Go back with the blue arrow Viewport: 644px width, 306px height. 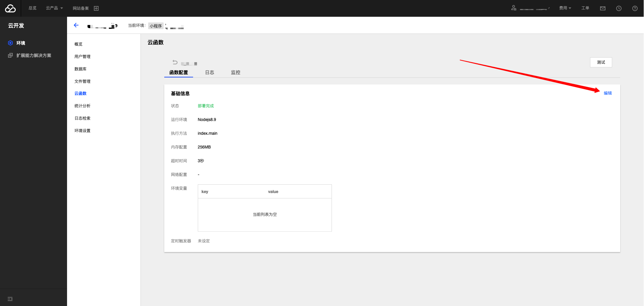point(76,25)
